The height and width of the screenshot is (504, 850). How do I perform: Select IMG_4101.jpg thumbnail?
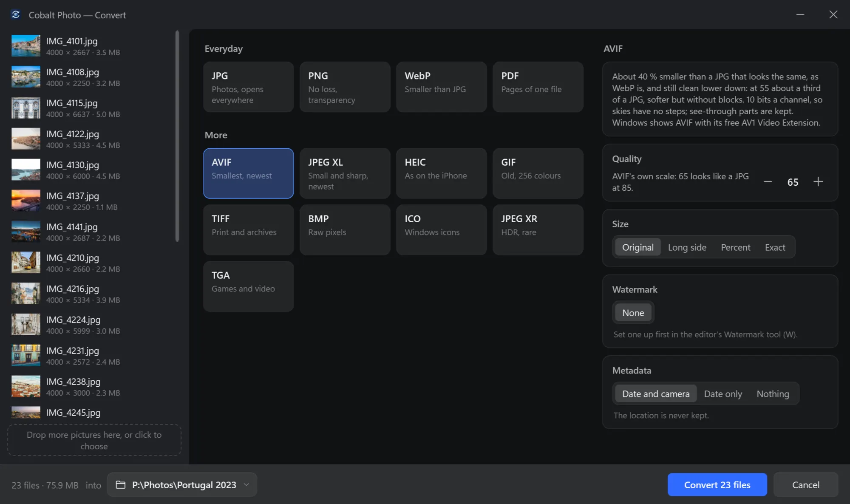26,46
